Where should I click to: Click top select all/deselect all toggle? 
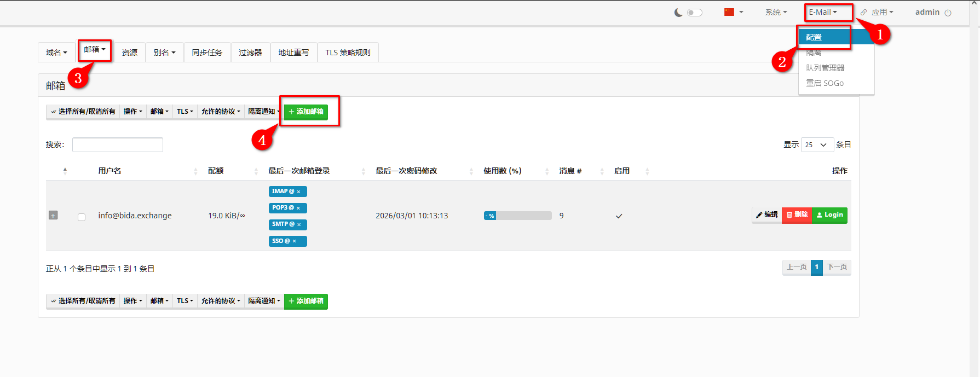point(83,112)
